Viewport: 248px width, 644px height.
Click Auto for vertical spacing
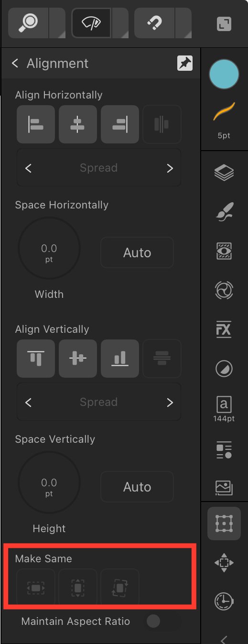(x=137, y=487)
